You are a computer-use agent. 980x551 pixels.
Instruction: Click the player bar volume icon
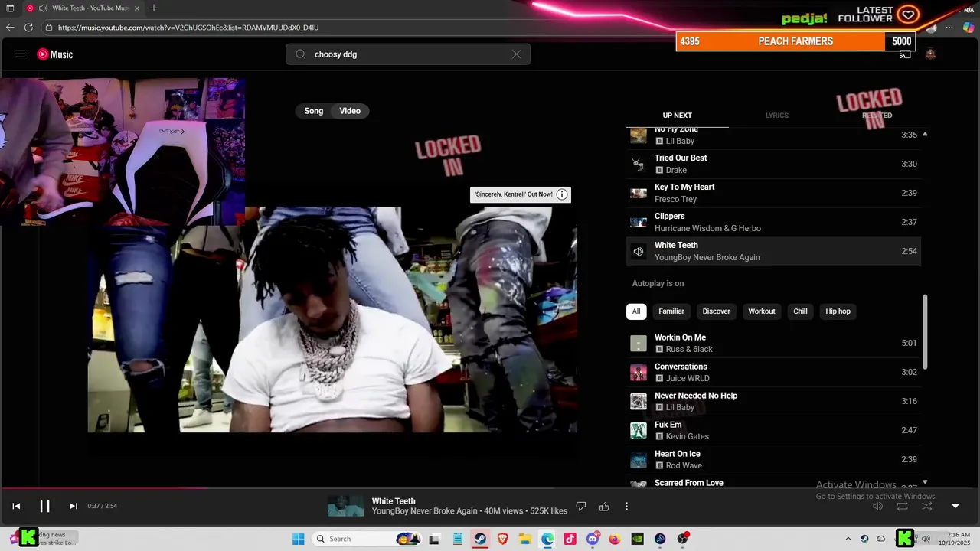(x=877, y=506)
